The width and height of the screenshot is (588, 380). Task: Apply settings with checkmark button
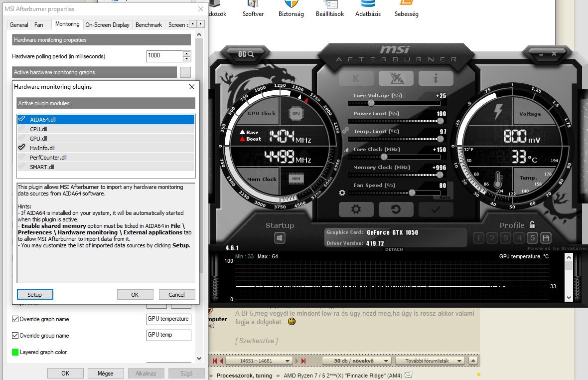tap(436, 209)
